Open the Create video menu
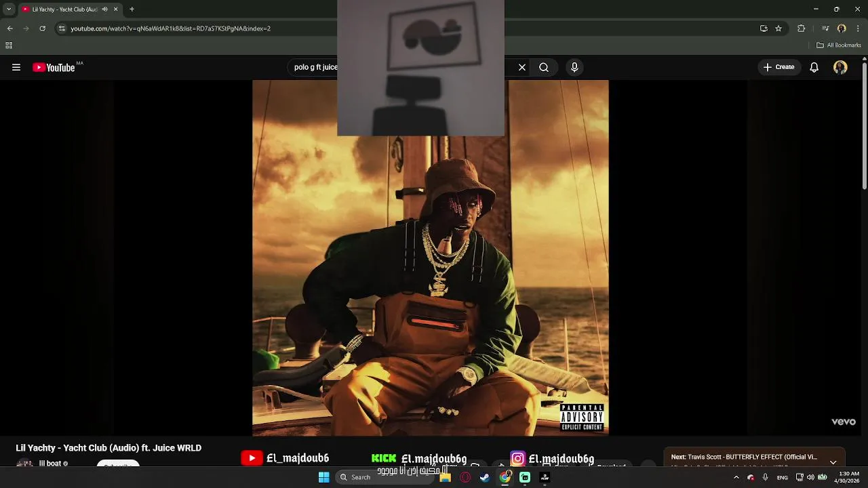 778,67
